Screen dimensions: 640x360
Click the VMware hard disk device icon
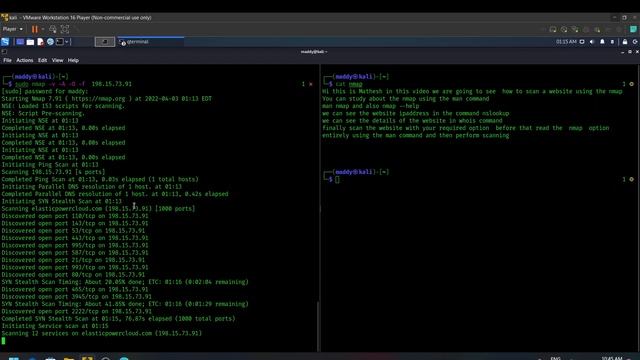click(553, 29)
